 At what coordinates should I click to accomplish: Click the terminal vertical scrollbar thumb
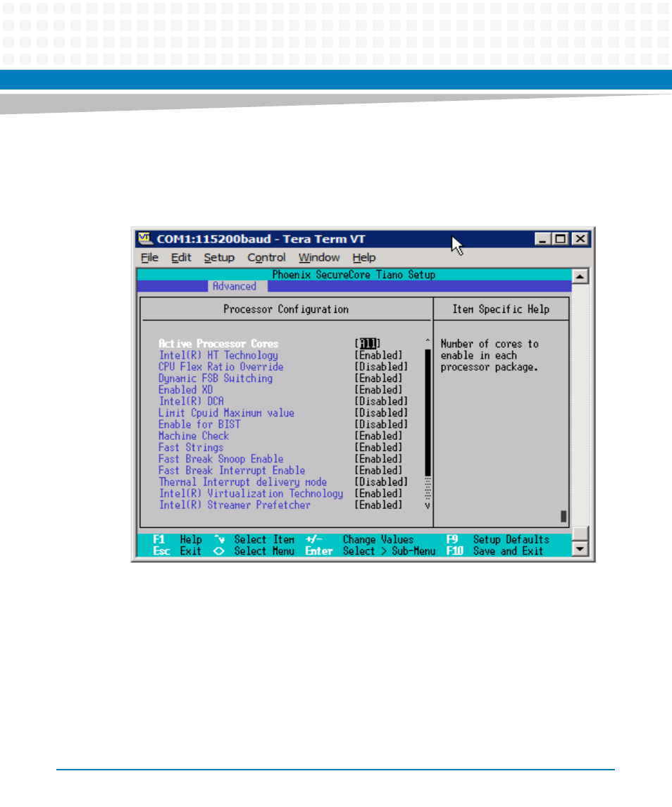coord(580,534)
